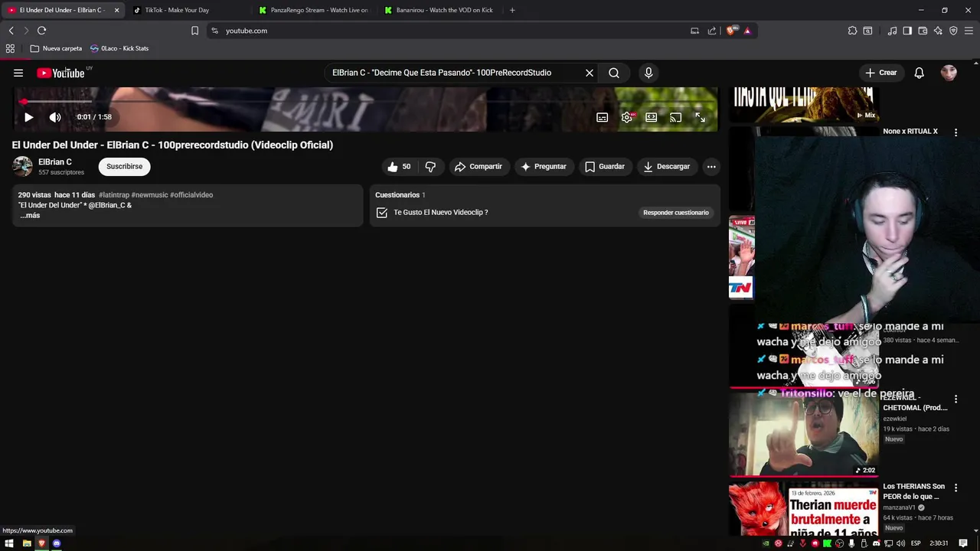Open the account avatar menu
Image resolution: width=980 pixels, height=551 pixels.
click(x=949, y=73)
